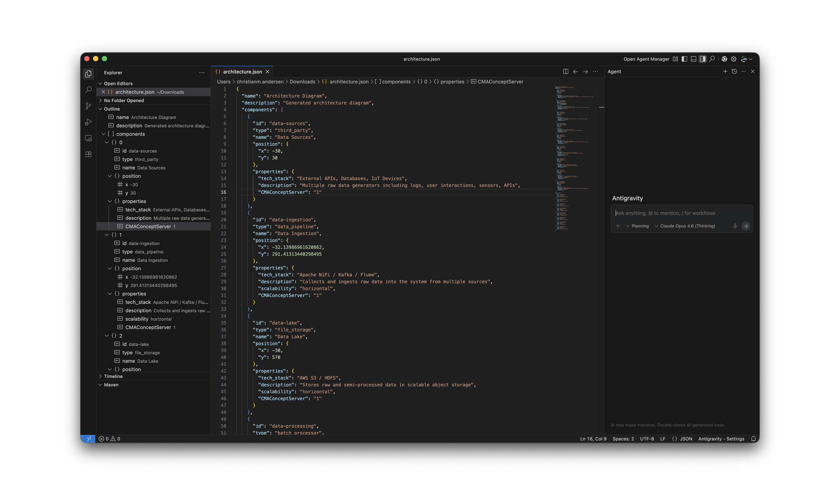Screen dimensions: 840x504
Task: Start voice input with microphone icon
Action: coord(735,226)
